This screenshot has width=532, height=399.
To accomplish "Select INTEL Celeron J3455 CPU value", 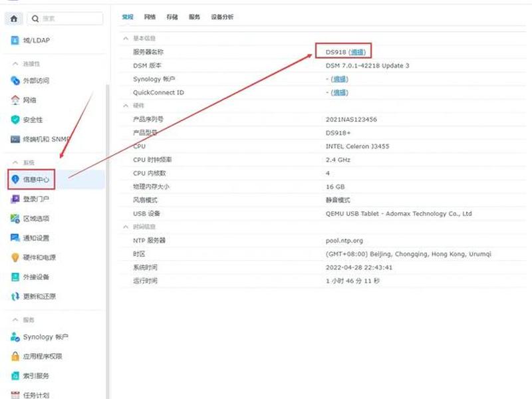I will coord(357,146).
